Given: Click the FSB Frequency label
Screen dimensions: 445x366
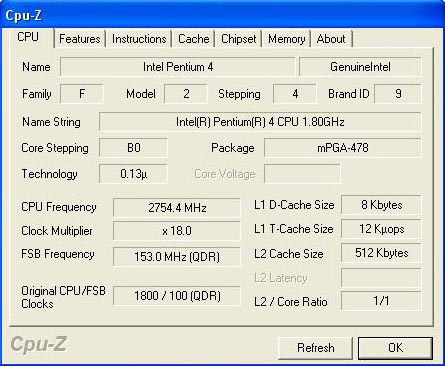Looking at the screenshot, I should [58, 254].
